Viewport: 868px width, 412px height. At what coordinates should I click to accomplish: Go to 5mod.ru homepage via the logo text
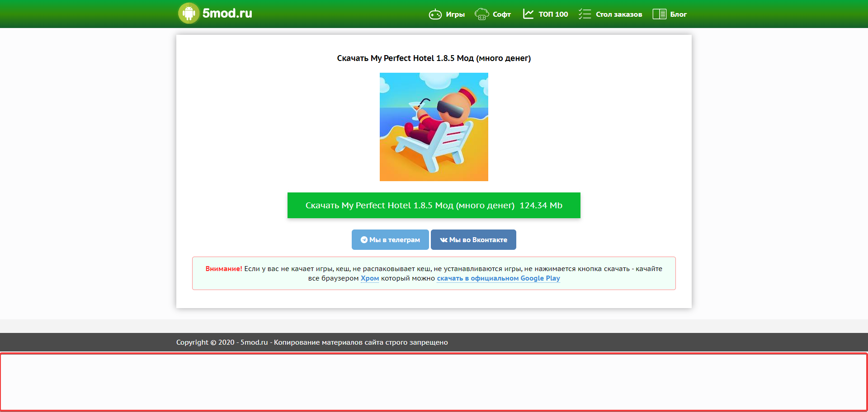click(x=227, y=13)
